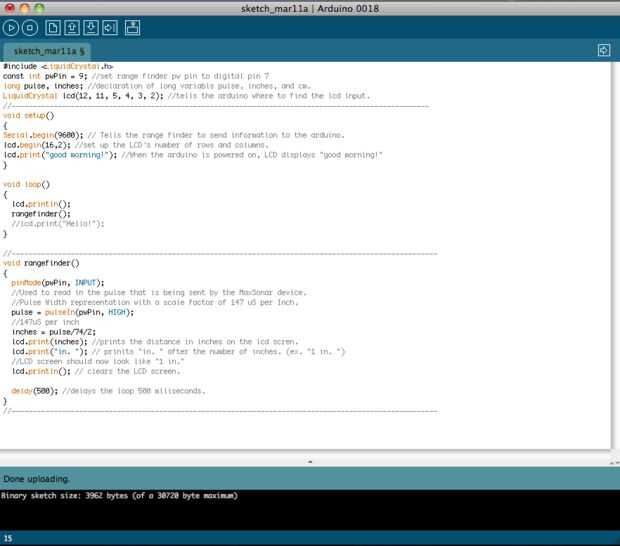Click the line number 15 indicator
620x546 pixels.
8,538
